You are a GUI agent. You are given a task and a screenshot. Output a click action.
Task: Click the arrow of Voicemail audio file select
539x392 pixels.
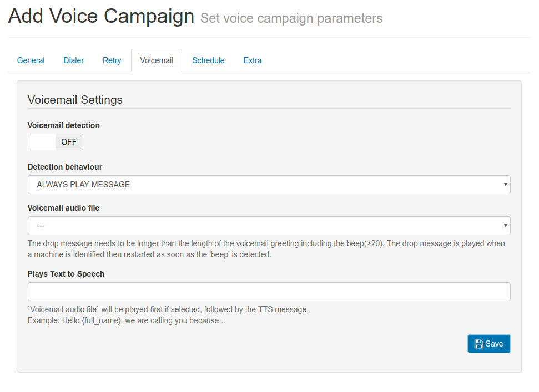click(505, 226)
